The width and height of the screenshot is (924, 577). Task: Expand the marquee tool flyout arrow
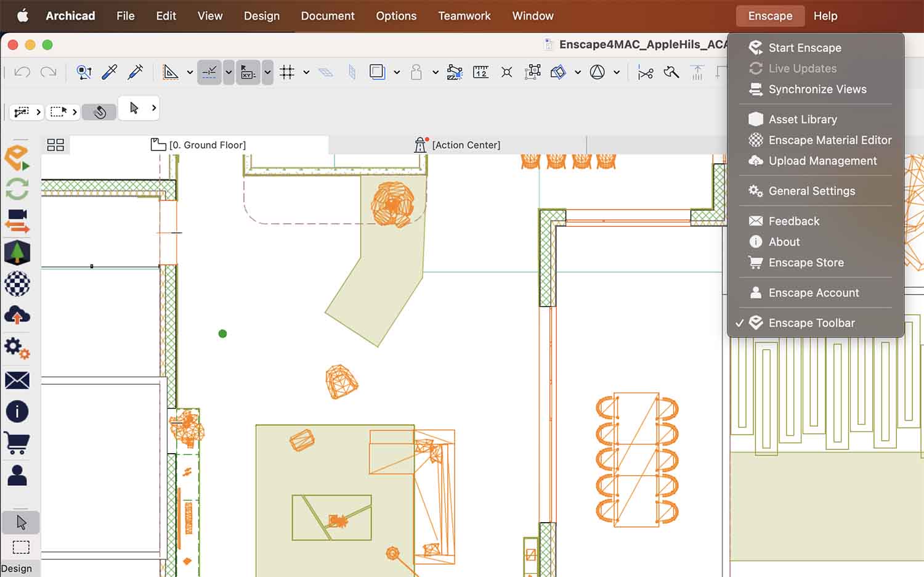pyautogui.click(x=74, y=112)
